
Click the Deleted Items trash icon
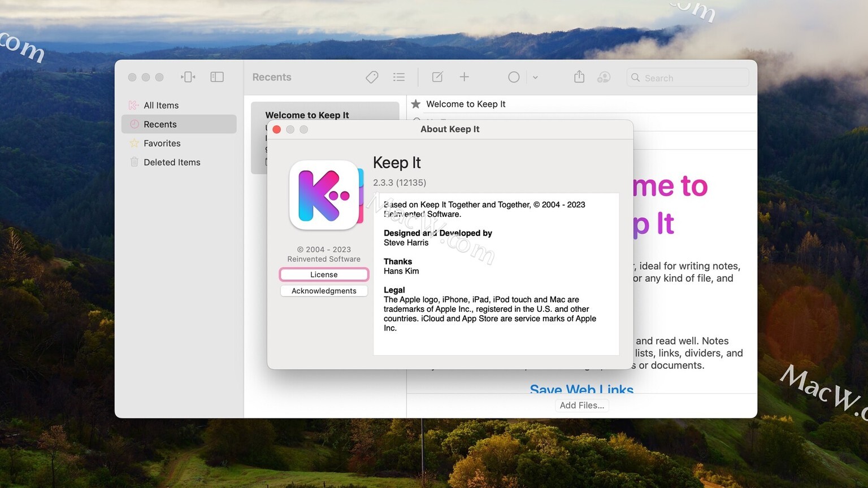tap(134, 162)
